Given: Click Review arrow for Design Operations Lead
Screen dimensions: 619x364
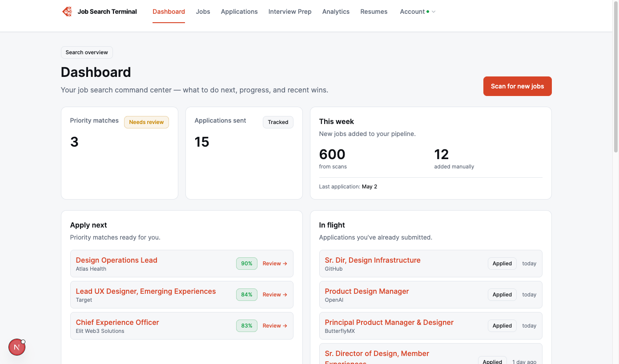Looking at the screenshot, I should tap(275, 264).
